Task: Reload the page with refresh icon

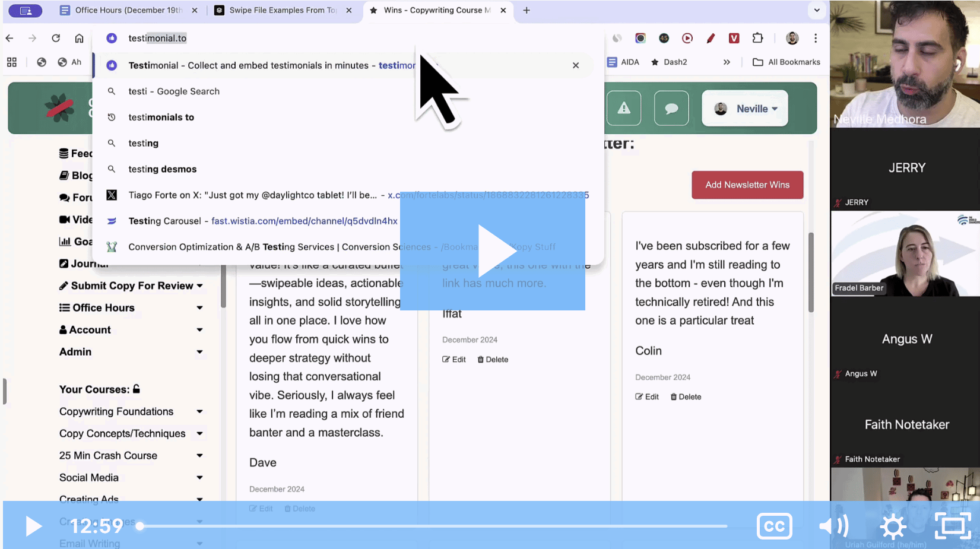Action: (56, 38)
